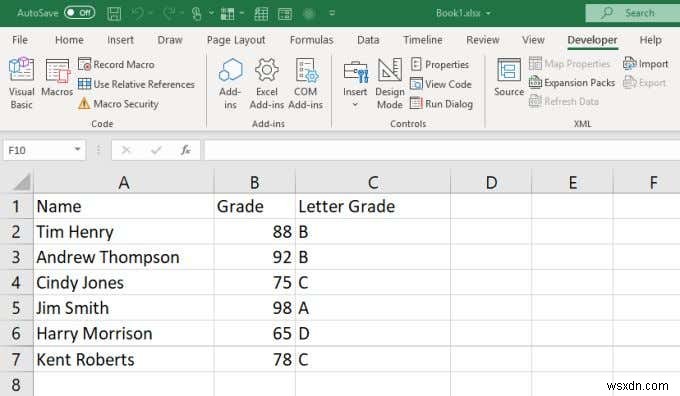Click Refresh Data
680x396 pixels.
pyautogui.click(x=564, y=101)
